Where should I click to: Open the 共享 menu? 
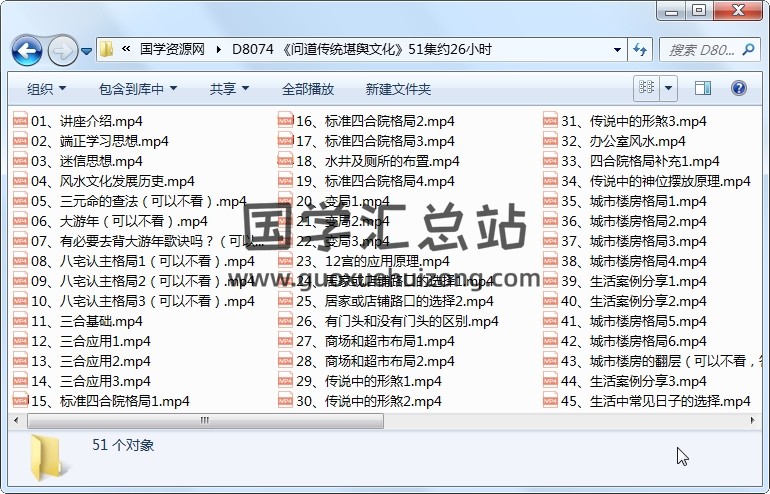pos(229,89)
